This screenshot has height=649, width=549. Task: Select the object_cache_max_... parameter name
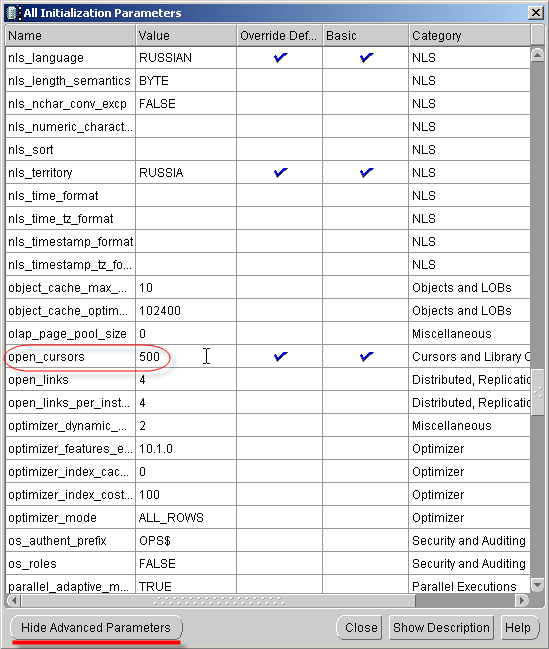coord(67,288)
